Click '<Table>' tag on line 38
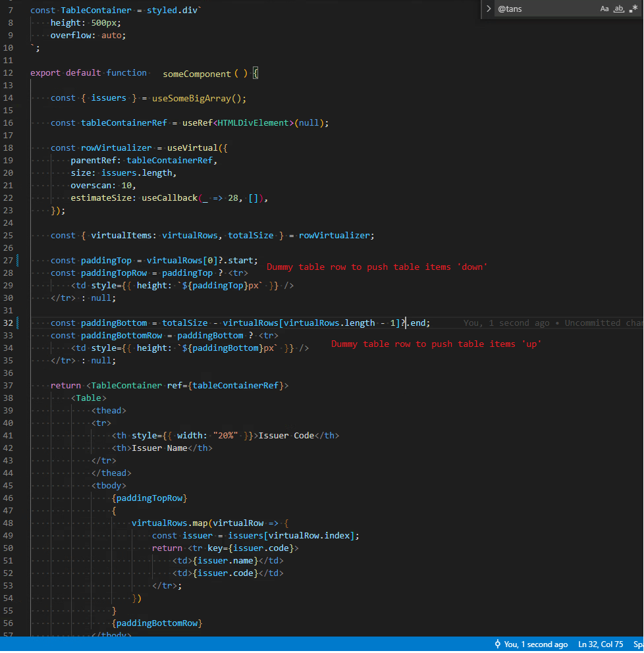644x653 pixels. (x=88, y=398)
